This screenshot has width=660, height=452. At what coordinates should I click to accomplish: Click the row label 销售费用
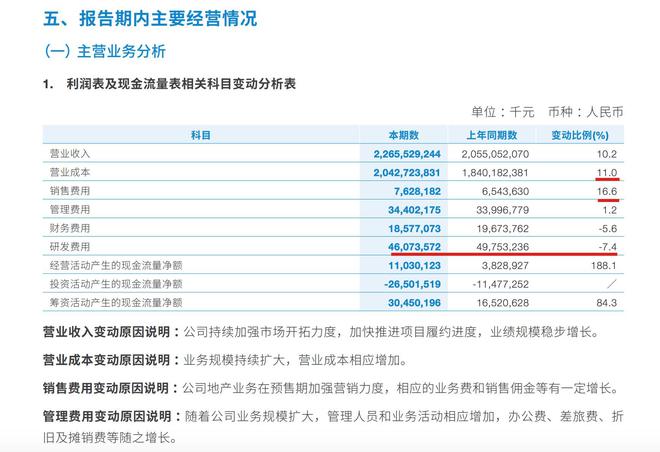70,191
